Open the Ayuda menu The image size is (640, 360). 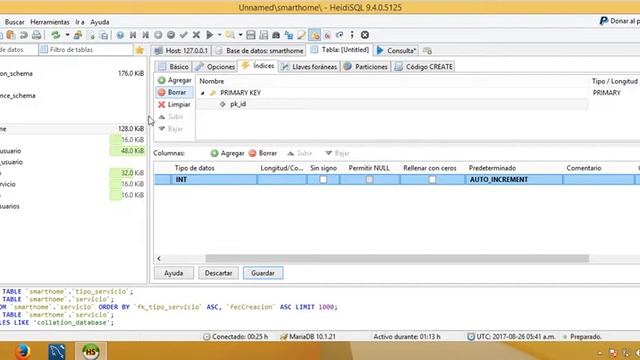[100, 22]
